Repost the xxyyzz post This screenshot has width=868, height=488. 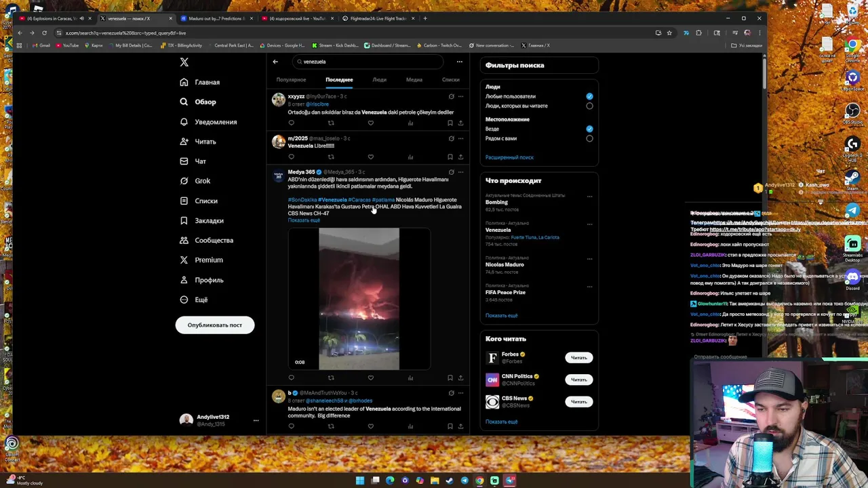pyautogui.click(x=331, y=123)
